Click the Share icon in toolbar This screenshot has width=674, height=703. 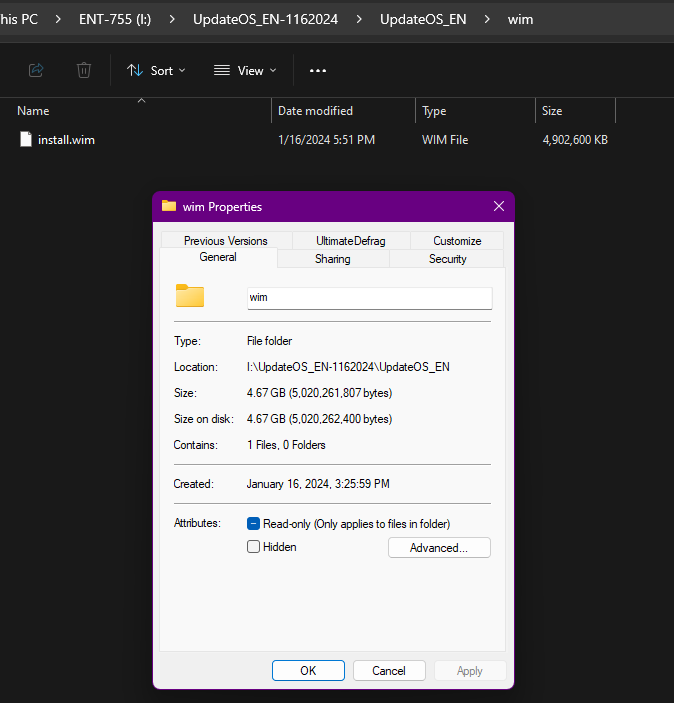tap(36, 70)
